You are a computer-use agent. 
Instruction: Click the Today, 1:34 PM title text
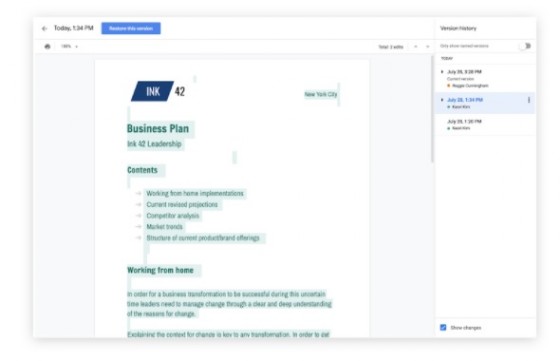[74, 28]
